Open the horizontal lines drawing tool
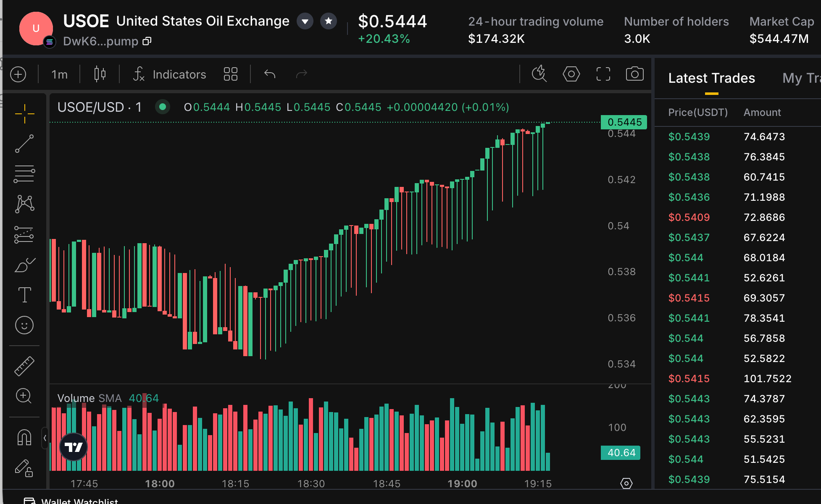 (x=24, y=174)
